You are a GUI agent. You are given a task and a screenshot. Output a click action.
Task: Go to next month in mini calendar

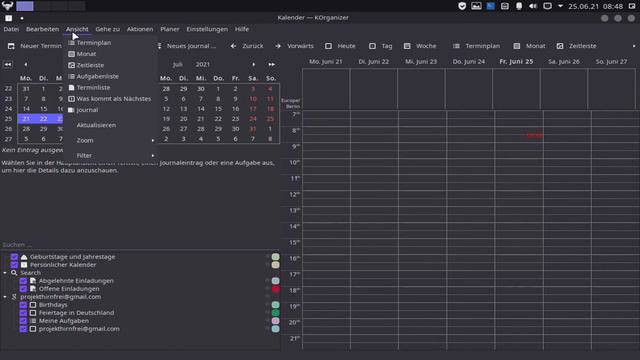click(x=253, y=64)
